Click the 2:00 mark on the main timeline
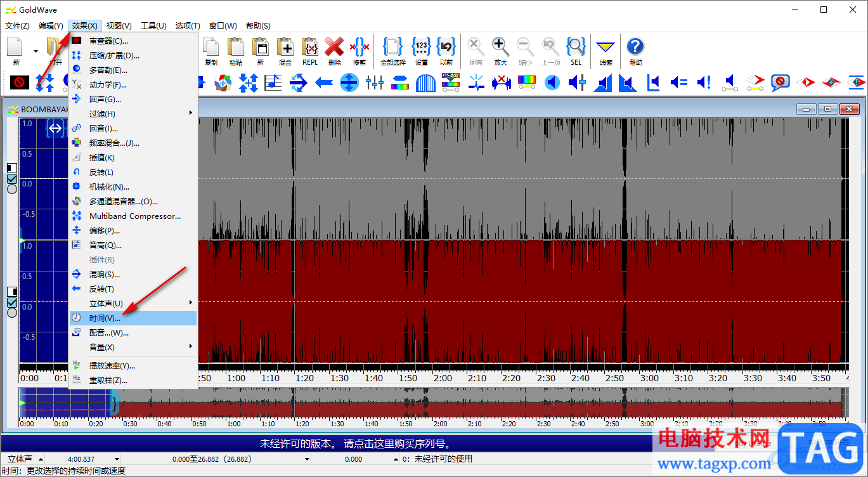The image size is (868, 477). click(x=442, y=378)
